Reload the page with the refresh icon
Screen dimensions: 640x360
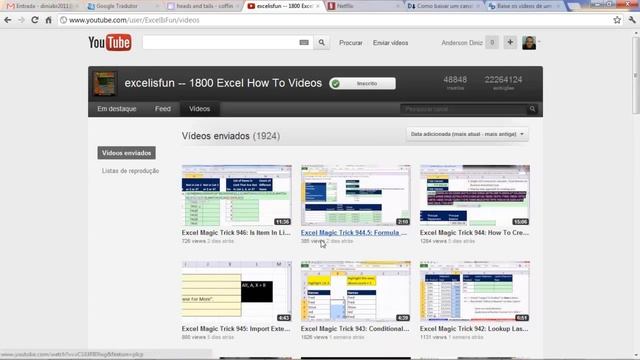[x=35, y=20]
